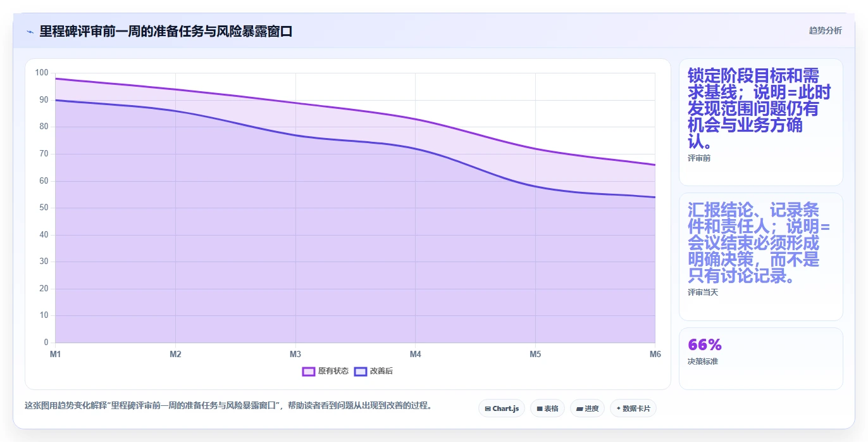Click the M4 x-axis label
Viewport: 868px width, 442px height.
415,354
